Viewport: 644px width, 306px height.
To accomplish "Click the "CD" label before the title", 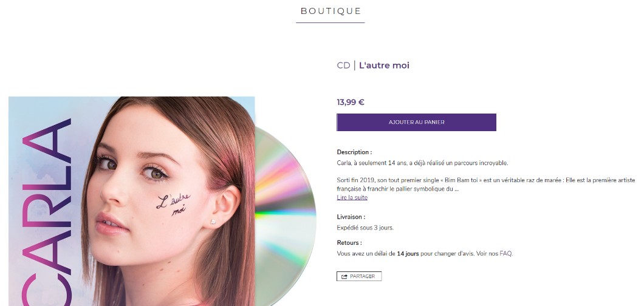I will tap(343, 65).
